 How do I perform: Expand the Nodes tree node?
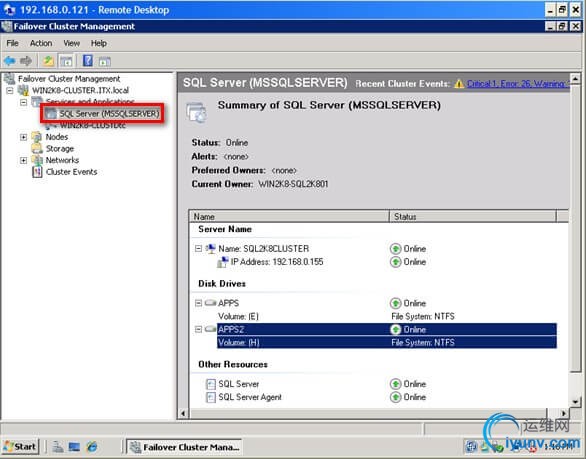pyautogui.click(x=24, y=137)
